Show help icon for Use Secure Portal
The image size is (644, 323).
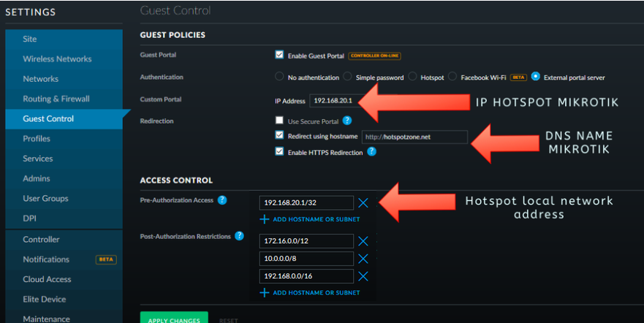point(347,121)
